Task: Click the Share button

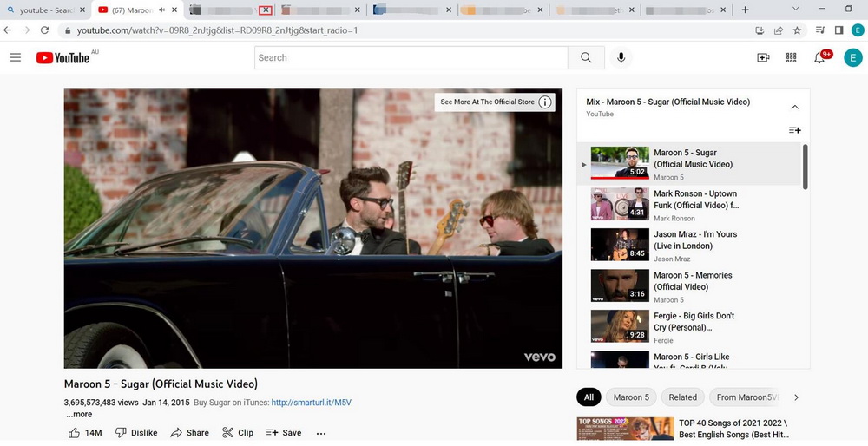Action: tap(189, 432)
